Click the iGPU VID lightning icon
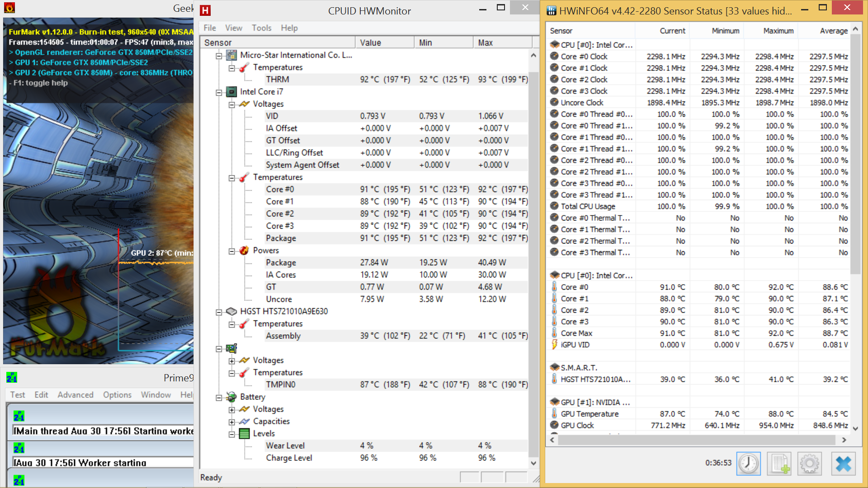This screenshot has height=488, width=868. tap(554, 344)
